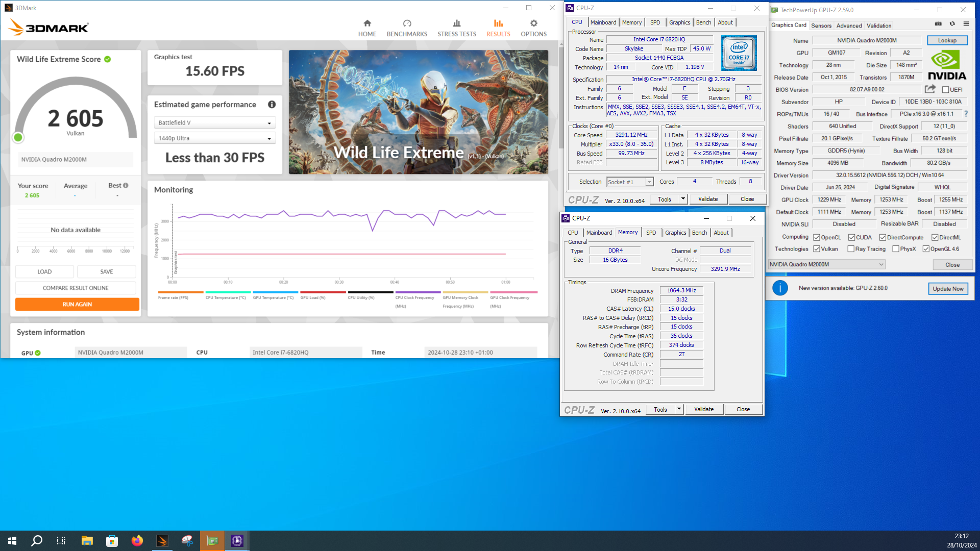
Task: Click Update Now in GPU-Z
Action: [x=948, y=289]
